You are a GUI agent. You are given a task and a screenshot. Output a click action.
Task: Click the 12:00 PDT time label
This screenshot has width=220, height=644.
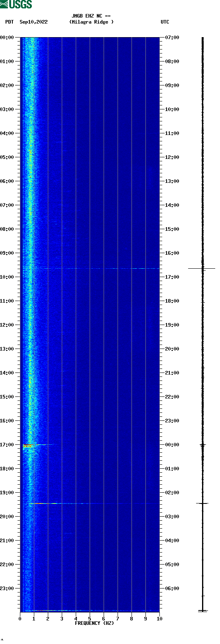pos(7,325)
